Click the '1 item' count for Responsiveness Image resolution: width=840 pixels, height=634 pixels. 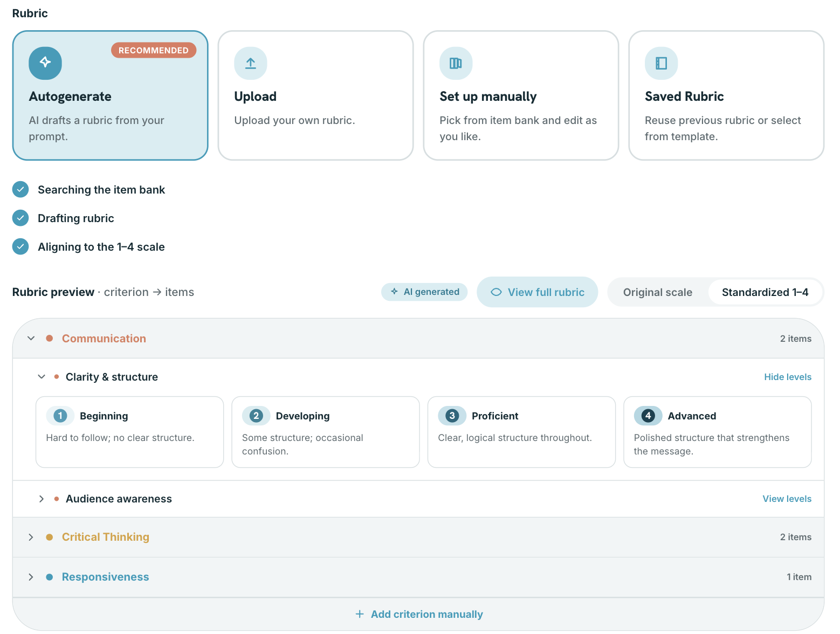coord(799,577)
